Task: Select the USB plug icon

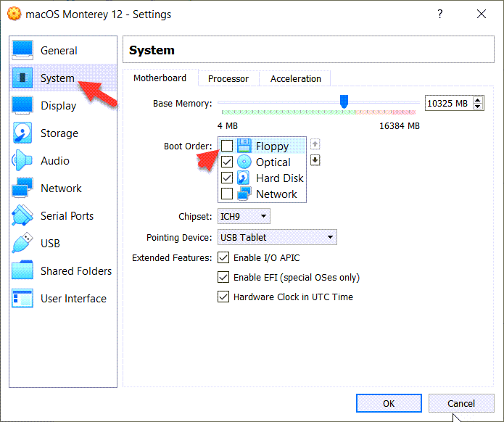Action: 22,244
